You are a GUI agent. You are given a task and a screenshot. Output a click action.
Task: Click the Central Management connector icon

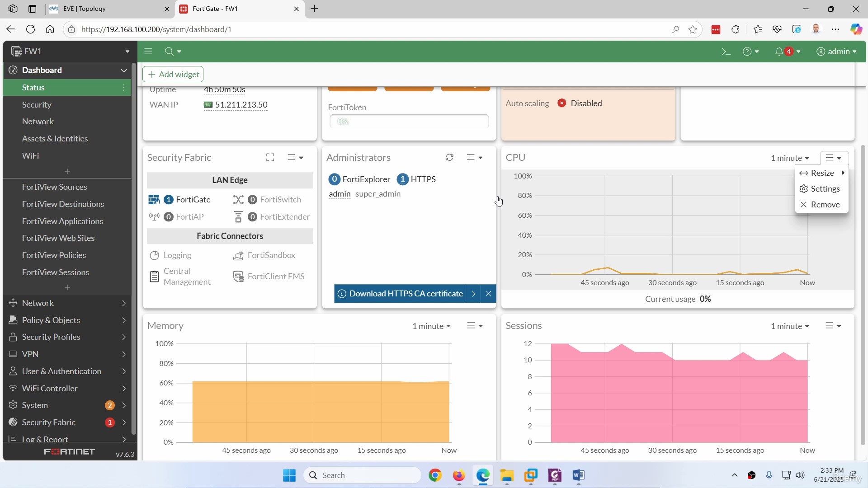pyautogui.click(x=154, y=277)
